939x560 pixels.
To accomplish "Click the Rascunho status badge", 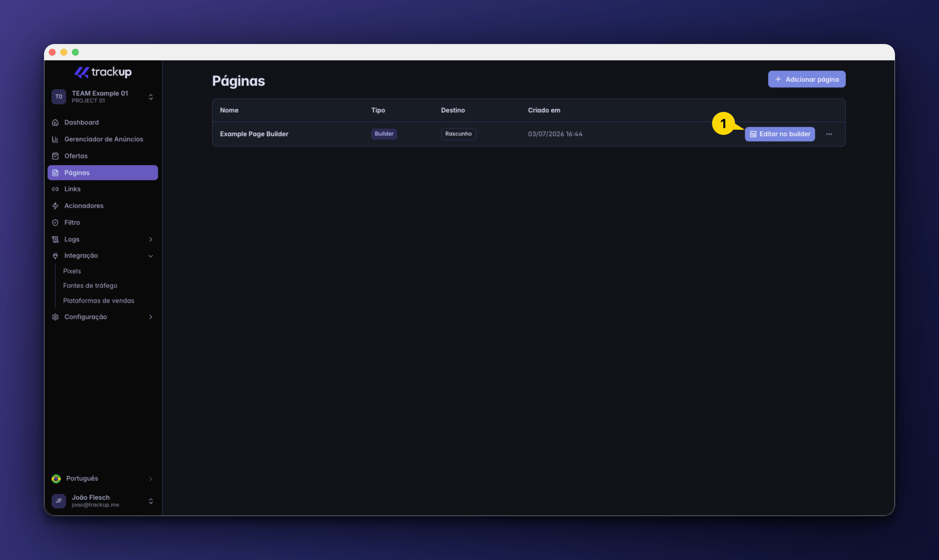I will [458, 134].
